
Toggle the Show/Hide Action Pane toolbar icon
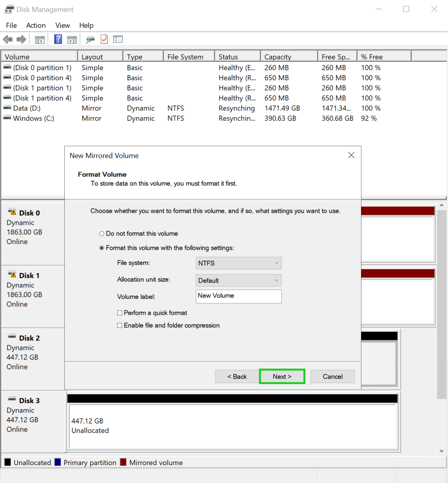[72, 39]
